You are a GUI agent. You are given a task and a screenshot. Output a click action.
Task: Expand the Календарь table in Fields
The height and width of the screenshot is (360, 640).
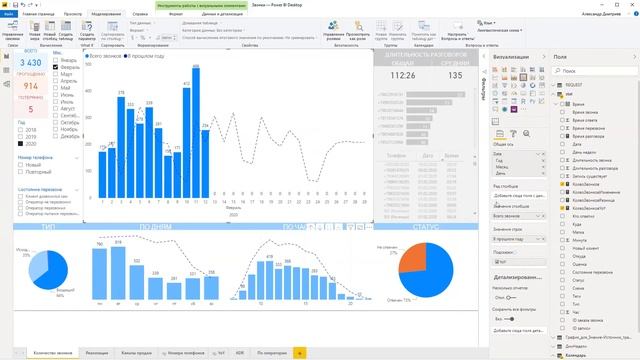pos(554,356)
